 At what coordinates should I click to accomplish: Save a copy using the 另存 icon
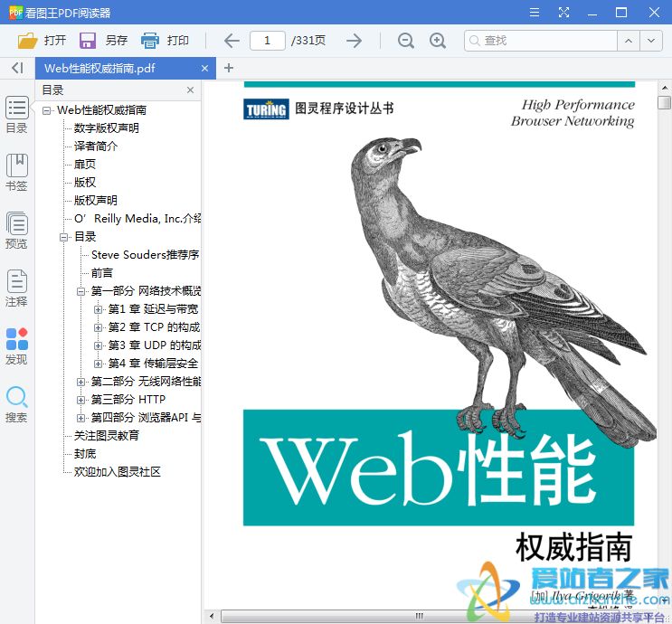click(88, 41)
